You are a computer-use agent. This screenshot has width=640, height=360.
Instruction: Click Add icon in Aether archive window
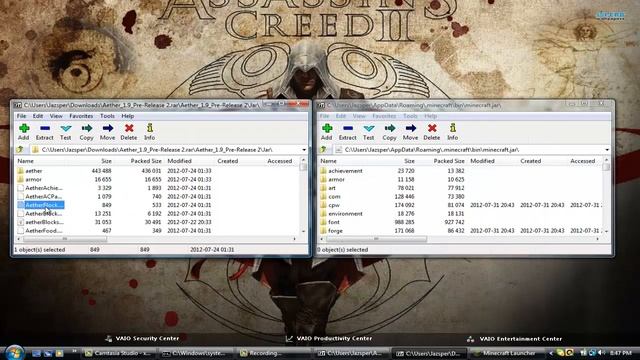(24, 132)
